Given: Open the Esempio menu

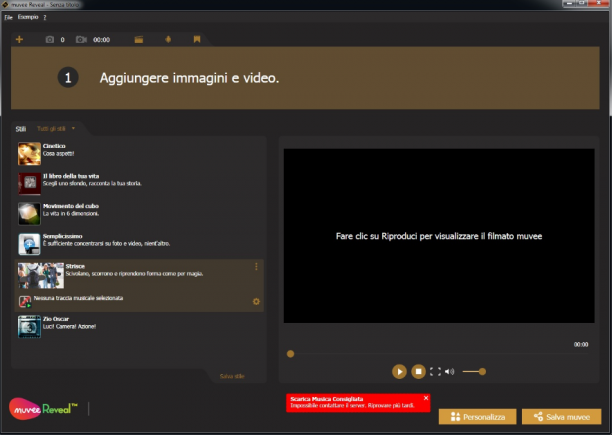Looking at the screenshot, I should (28, 17).
